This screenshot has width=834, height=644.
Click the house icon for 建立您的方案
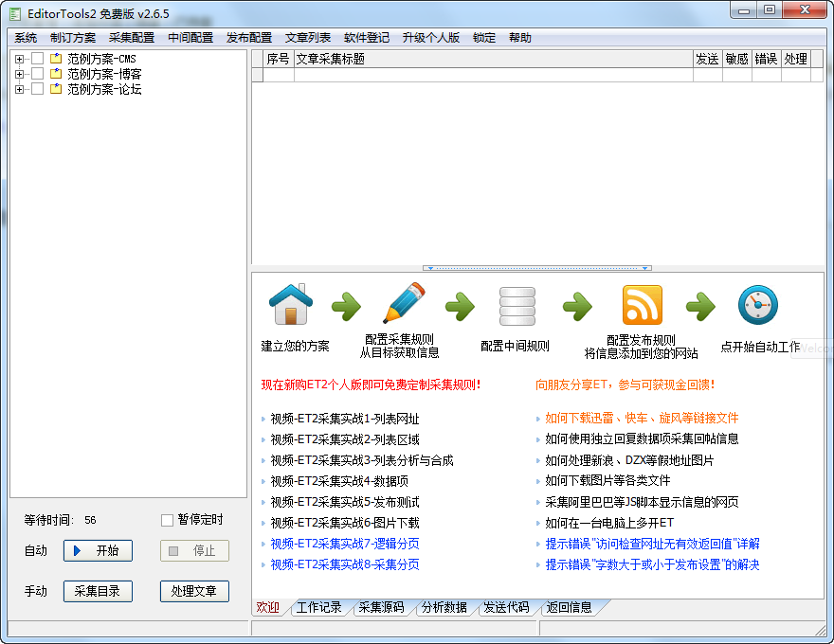[x=290, y=304]
